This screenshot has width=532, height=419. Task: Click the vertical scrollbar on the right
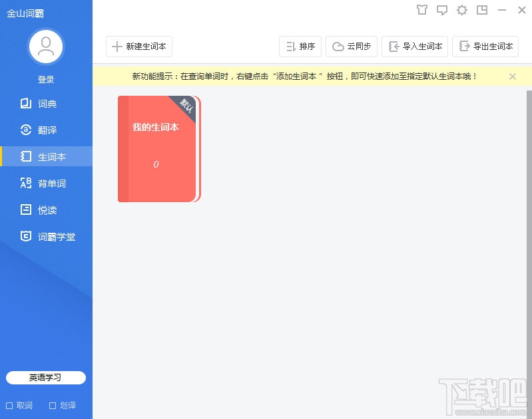point(529,254)
